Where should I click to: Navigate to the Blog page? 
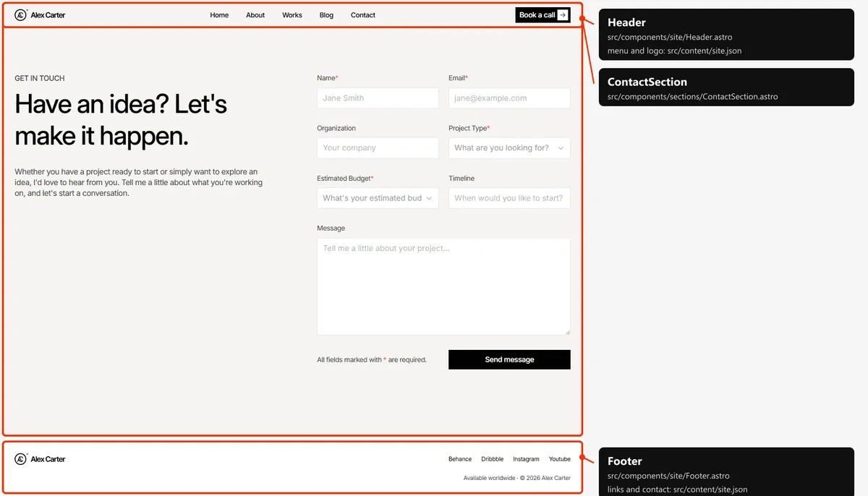coord(326,15)
